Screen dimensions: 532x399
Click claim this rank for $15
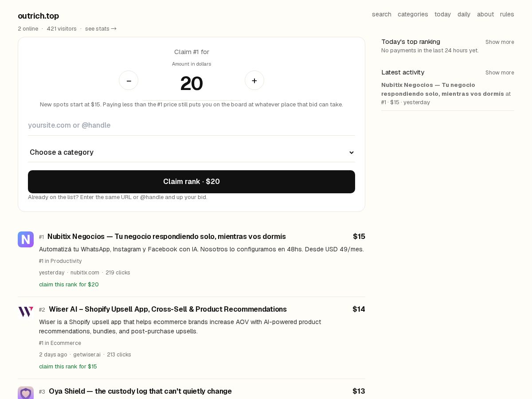[68, 367]
